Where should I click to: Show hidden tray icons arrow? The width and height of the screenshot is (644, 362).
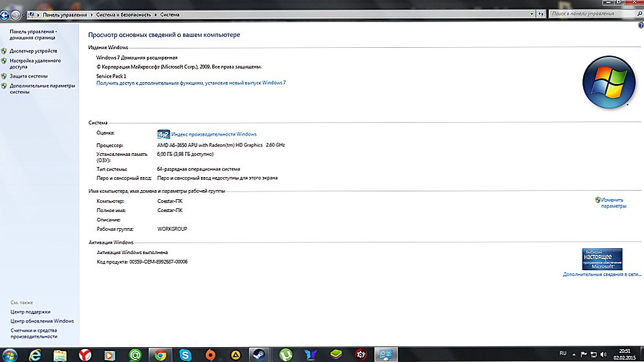573,355
